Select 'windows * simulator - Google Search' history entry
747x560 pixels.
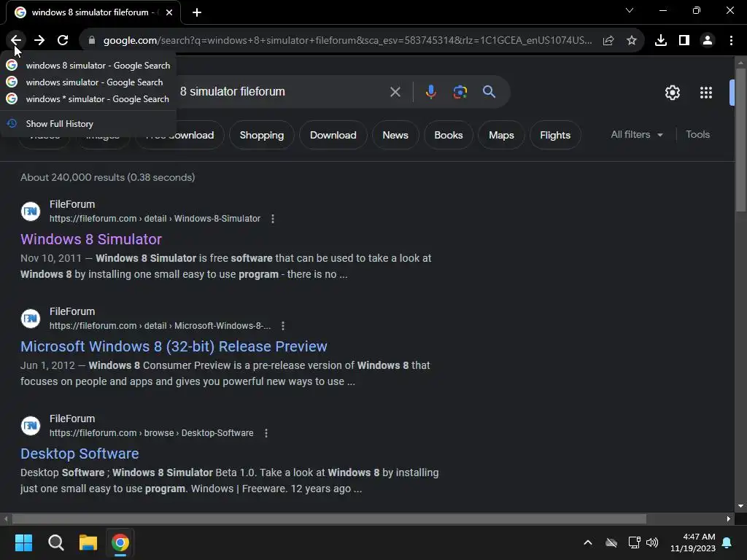88,98
